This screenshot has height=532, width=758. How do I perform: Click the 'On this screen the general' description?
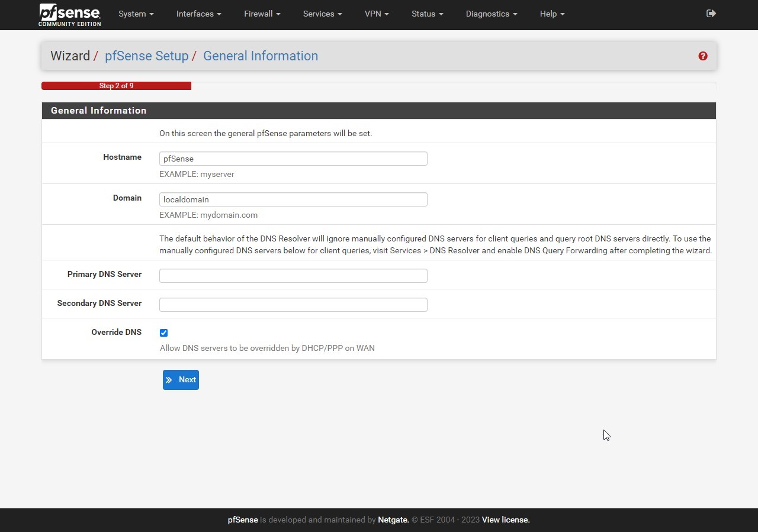click(266, 134)
